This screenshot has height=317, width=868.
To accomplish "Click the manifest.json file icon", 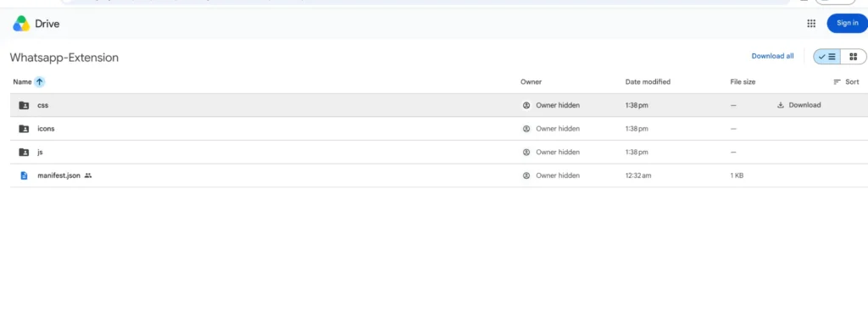I will click(x=24, y=175).
